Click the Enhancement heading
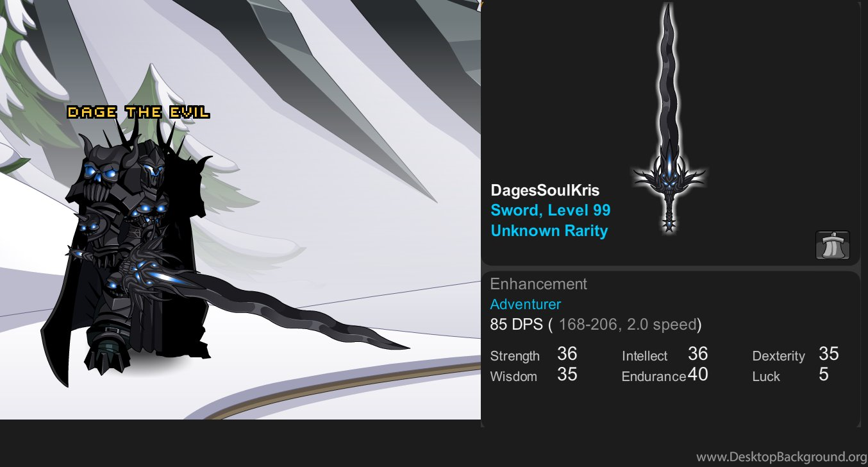868x467 pixels. (x=538, y=284)
